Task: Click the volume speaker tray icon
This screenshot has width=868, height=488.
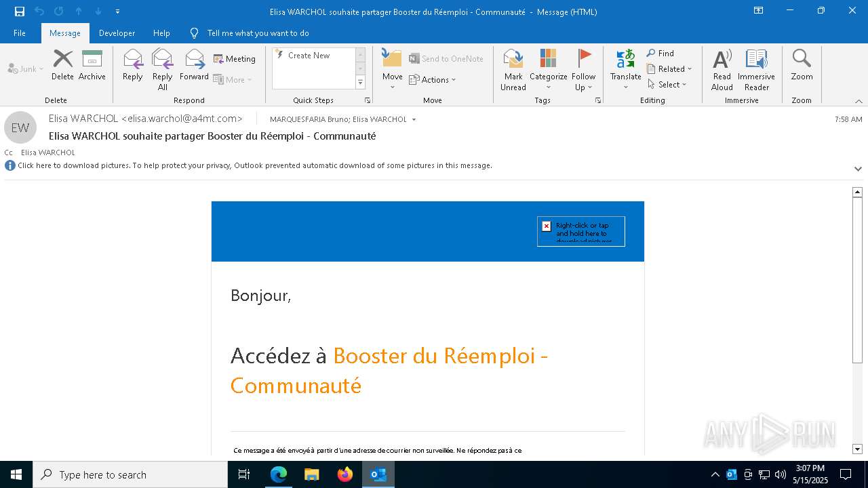Action: (x=780, y=474)
